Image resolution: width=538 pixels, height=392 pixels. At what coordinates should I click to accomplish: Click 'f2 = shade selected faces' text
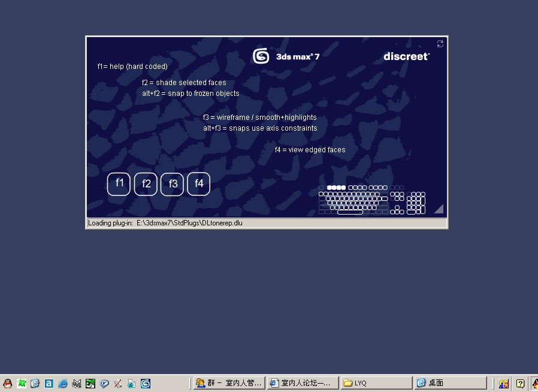pyautogui.click(x=184, y=83)
